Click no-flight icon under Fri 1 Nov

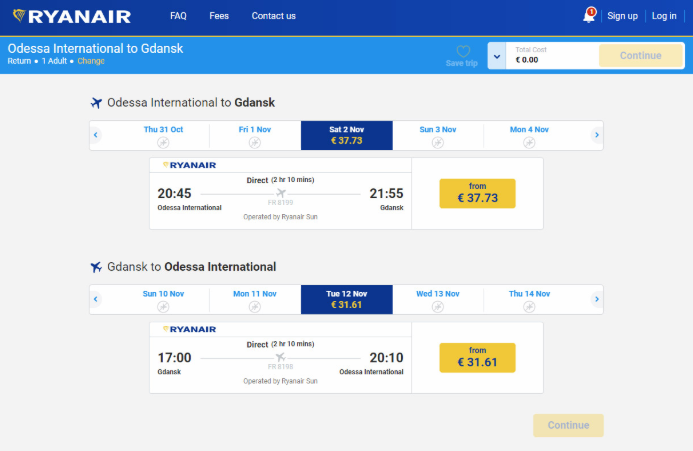pos(255,142)
